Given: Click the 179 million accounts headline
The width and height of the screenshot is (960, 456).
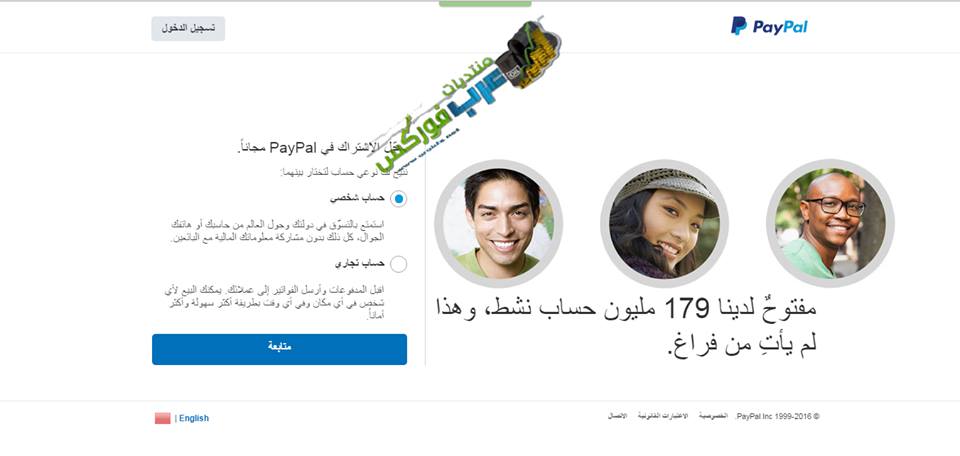Looking at the screenshot, I should 626,326.
